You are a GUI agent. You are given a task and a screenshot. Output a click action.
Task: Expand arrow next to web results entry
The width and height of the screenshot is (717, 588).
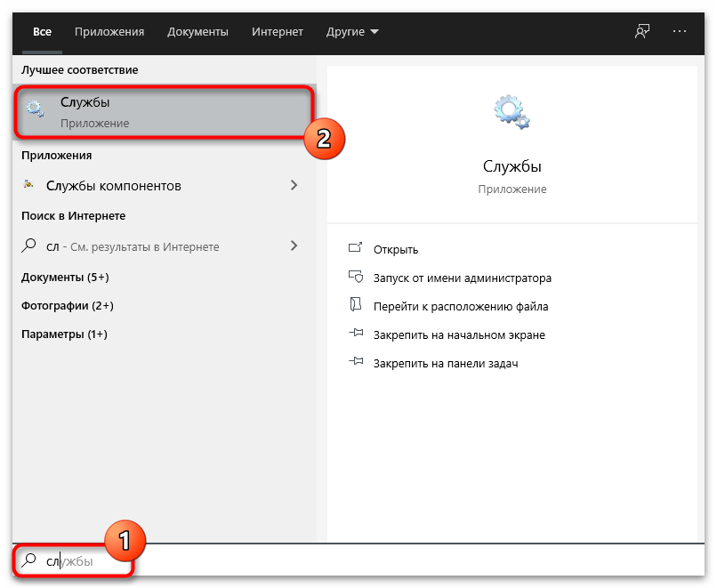point(294,246)
